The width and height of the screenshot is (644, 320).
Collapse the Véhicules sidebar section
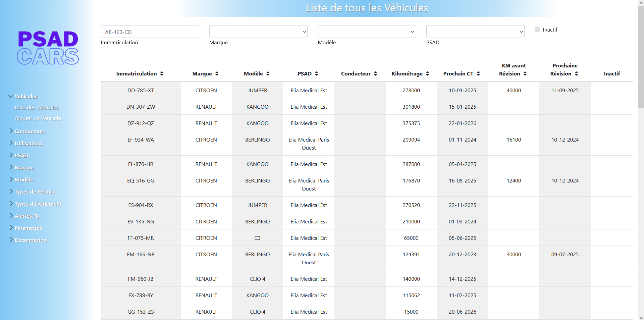[x=26, y=97]
